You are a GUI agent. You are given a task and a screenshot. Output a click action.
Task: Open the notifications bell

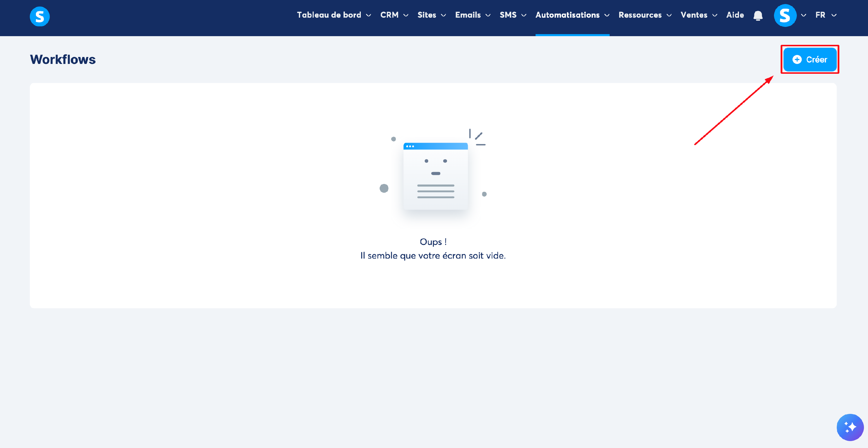point(758,16)
